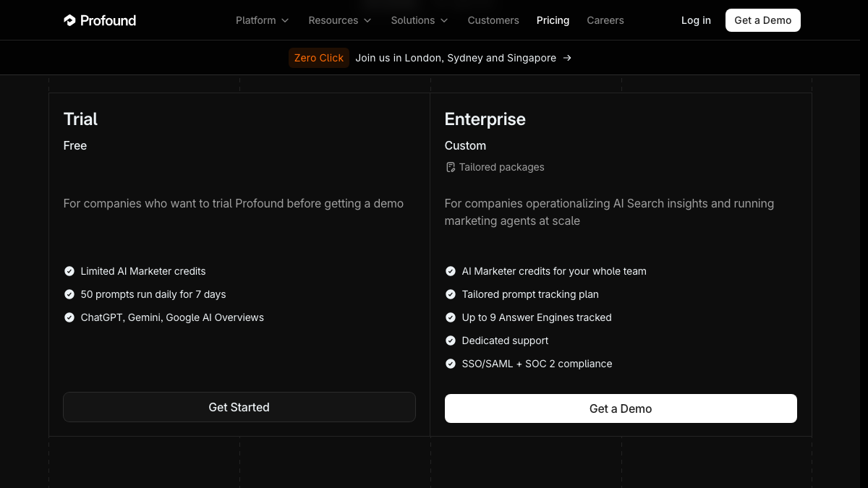The width and height of the screenshot is (868, 488).
Task: Click the Tailored packages text
Action: click(x=501, y=167)
